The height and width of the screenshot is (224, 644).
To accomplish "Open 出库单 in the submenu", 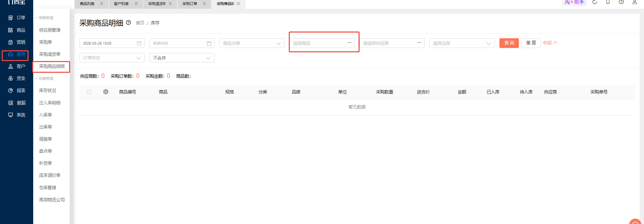I will pos(46,127).
